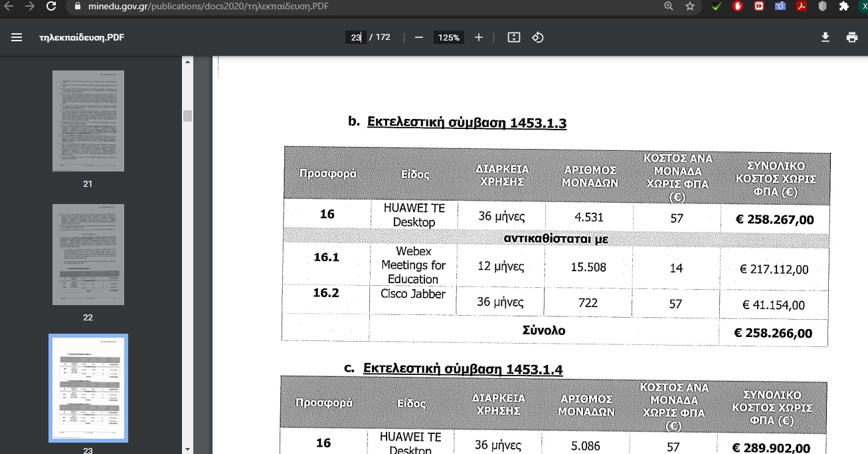Open page 22 thumbnail

[88, 255]
